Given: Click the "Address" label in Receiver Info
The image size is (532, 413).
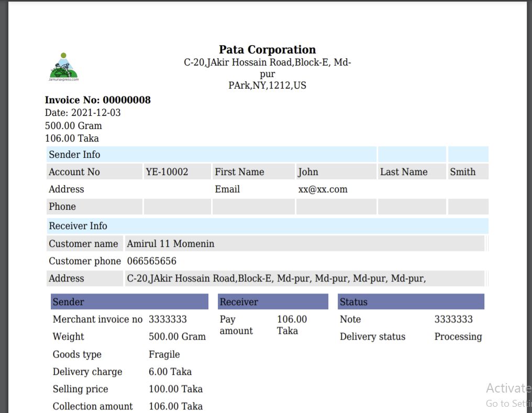Looking at the screenshot, I should coord(66,278).
